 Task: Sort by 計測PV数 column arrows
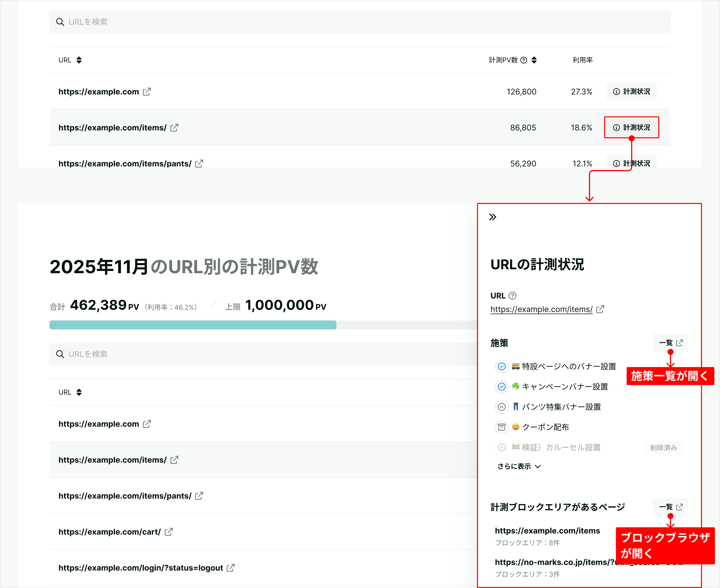point(534,60)
